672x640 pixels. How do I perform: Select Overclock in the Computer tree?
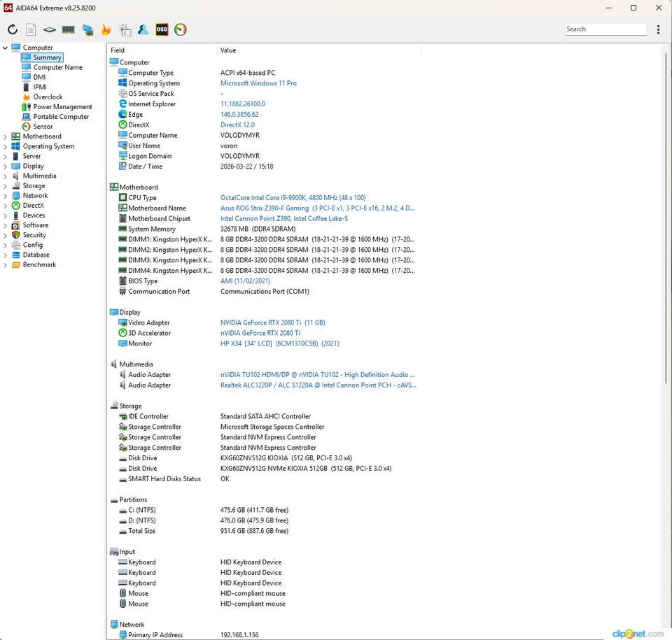tap(48, 97)
